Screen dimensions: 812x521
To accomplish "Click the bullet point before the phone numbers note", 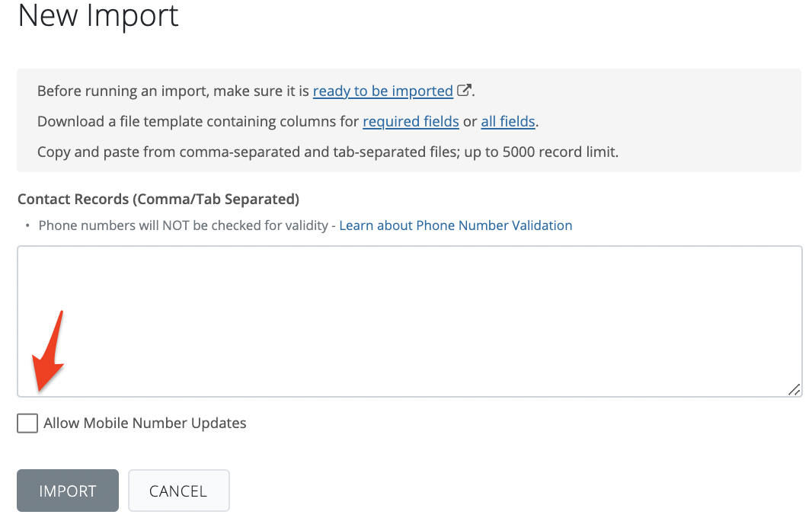I will (28, 226).
